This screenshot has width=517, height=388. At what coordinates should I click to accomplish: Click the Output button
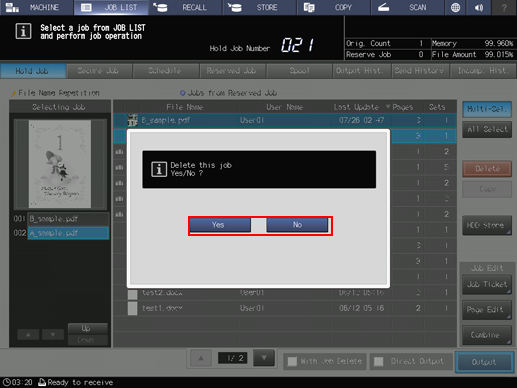click(484, 362)
